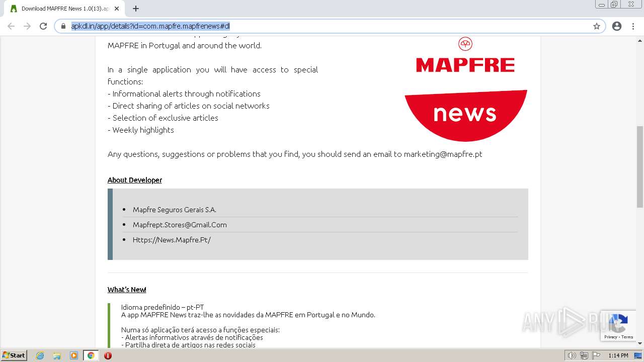The image size is (644, 362).
Task: Open Windows Explorer folder from taskbar
Action: click(57, 355)
